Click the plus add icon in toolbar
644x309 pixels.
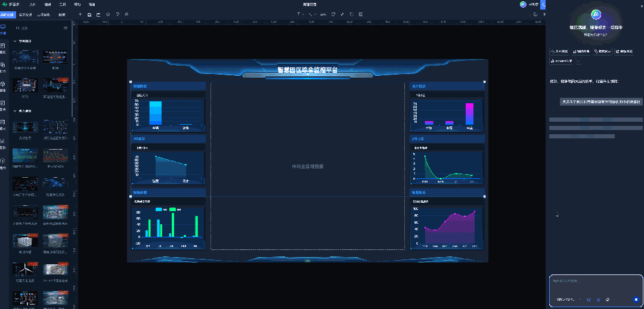tap(80, 14)
